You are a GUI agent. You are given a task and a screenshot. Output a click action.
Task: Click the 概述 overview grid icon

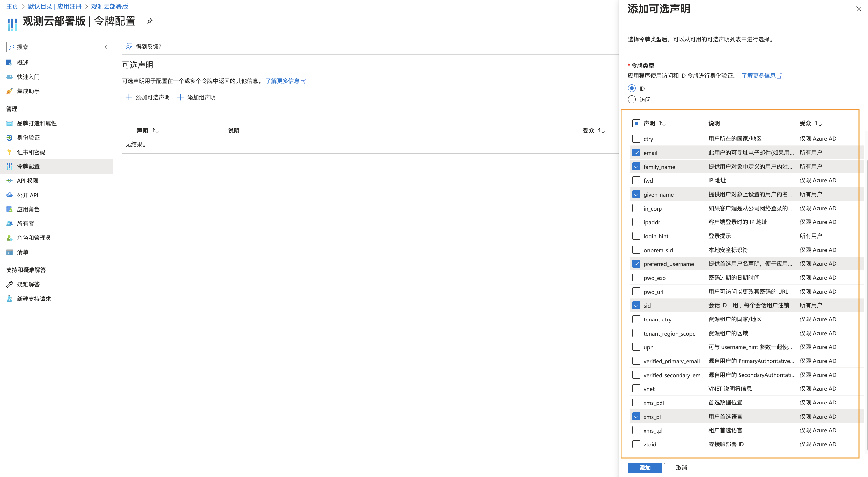tap(10, 62)
